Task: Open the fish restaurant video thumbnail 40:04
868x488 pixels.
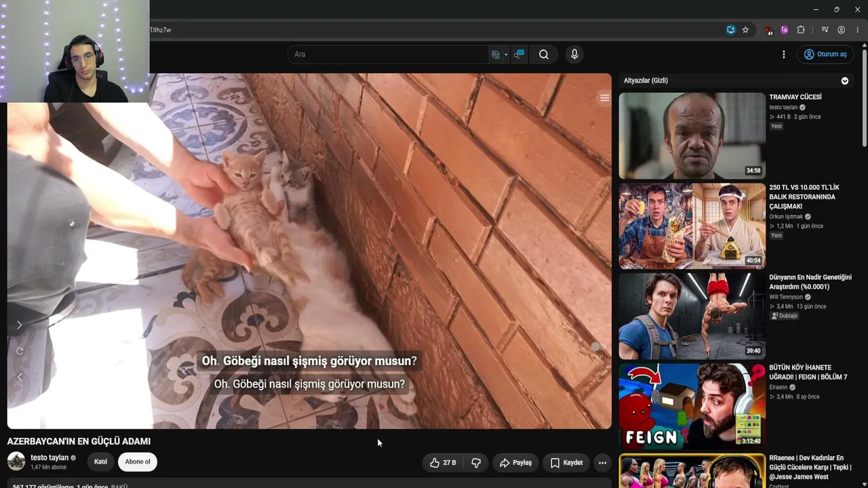Action: [692, 226]
